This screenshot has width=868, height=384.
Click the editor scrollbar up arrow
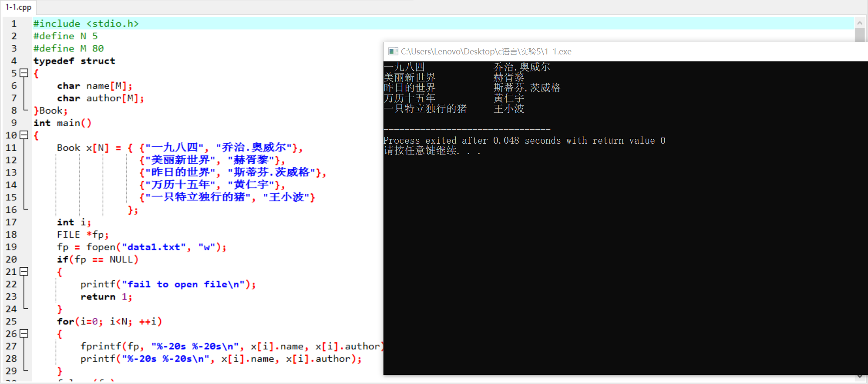tap(859, 23)
